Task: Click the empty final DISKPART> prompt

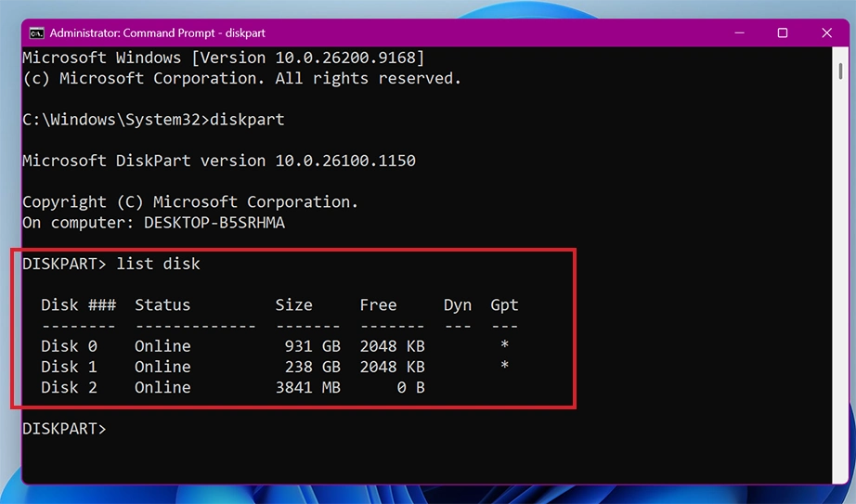Action: click(x=64, y=429)
